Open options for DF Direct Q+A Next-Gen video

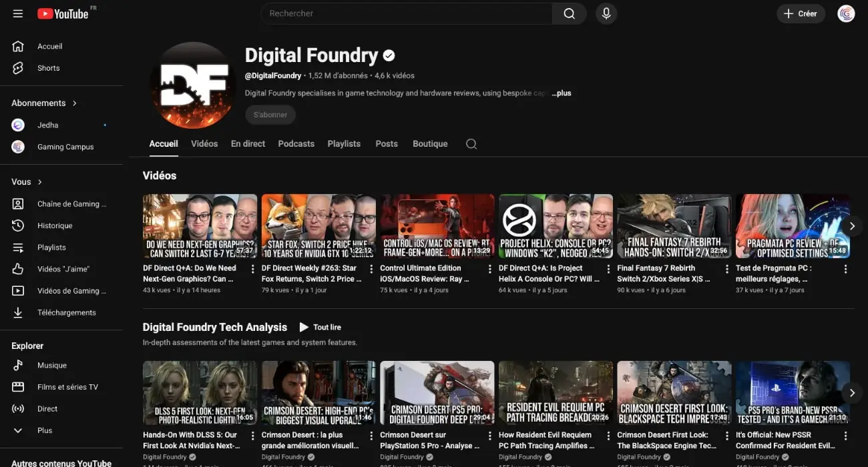point(253,269)
